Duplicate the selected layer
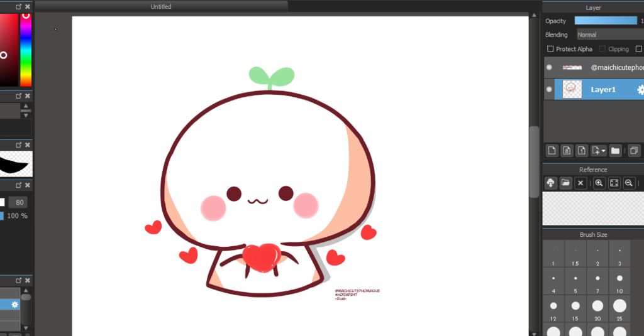 pos(634,151)
